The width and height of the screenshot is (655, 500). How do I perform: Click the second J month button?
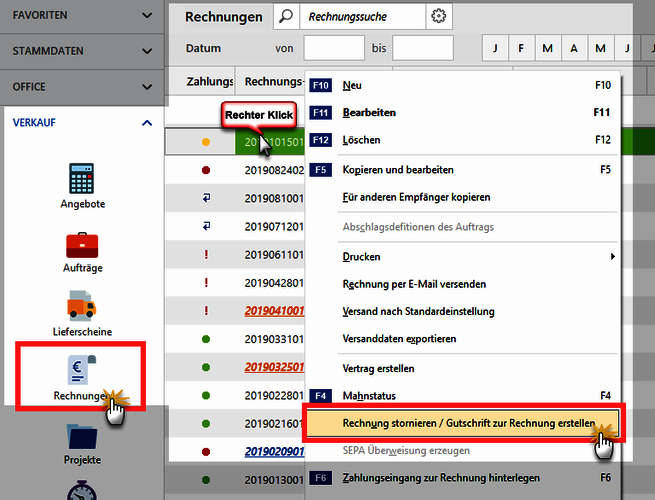[x=627, y=48]
